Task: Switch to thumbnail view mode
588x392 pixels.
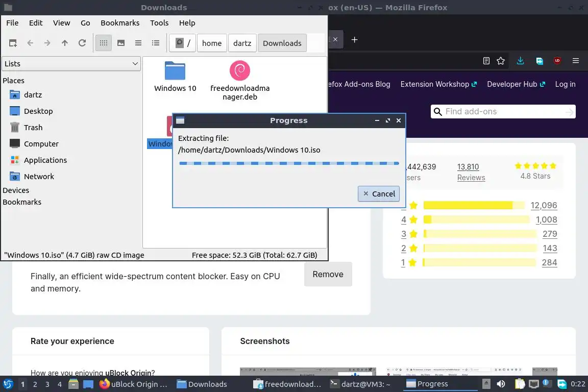Action: pyautogui.click(x=121, y=43)
